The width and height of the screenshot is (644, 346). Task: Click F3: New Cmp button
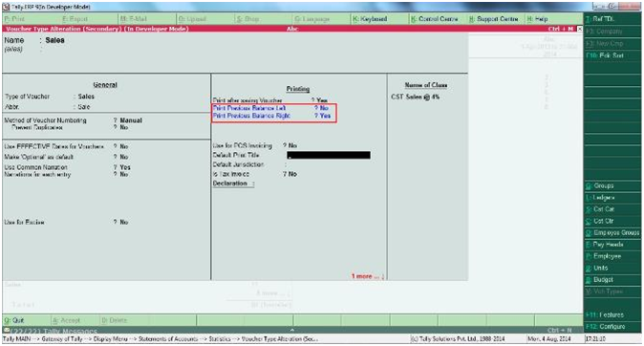pos(612,43)
